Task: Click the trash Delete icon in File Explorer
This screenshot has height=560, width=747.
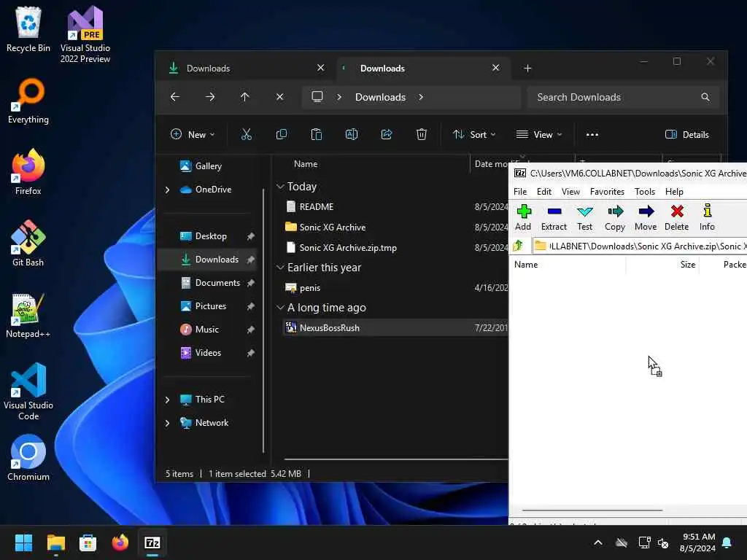Action: point(422,135)
